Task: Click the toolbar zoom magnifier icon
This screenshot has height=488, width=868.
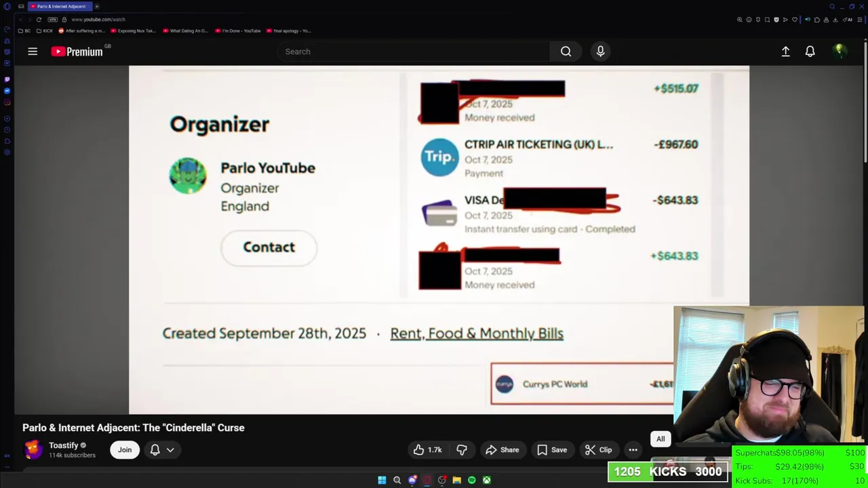Action: (740, 20)
